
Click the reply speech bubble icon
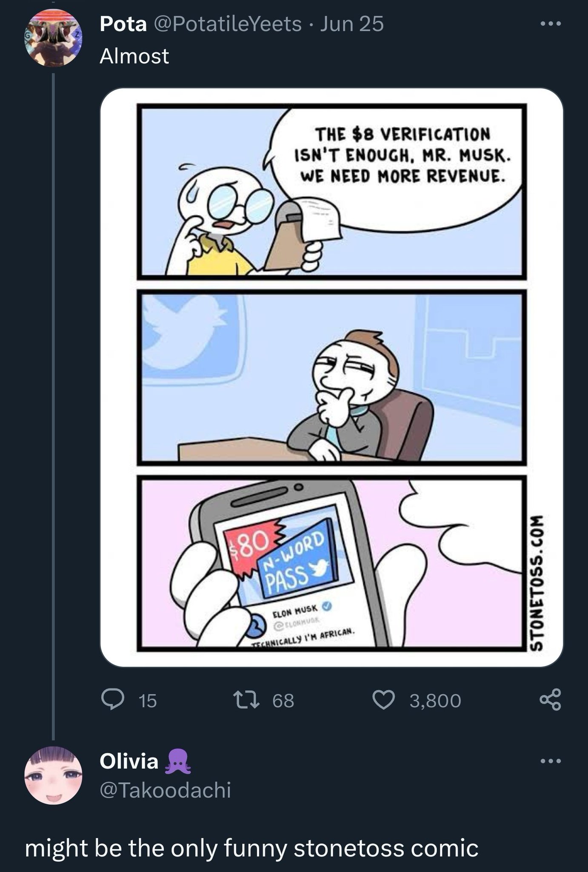112,700
